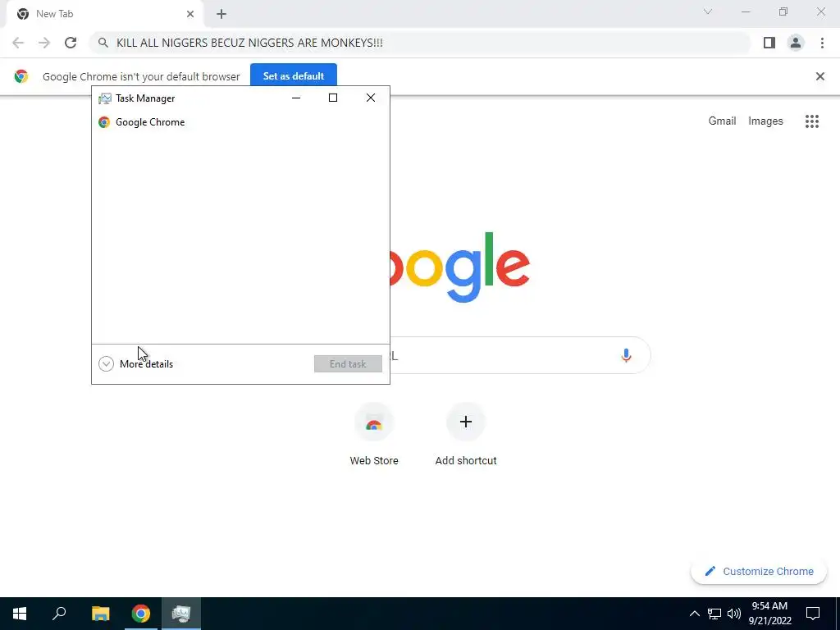
Task: Open the notification center icon
Action: [813, 614]
